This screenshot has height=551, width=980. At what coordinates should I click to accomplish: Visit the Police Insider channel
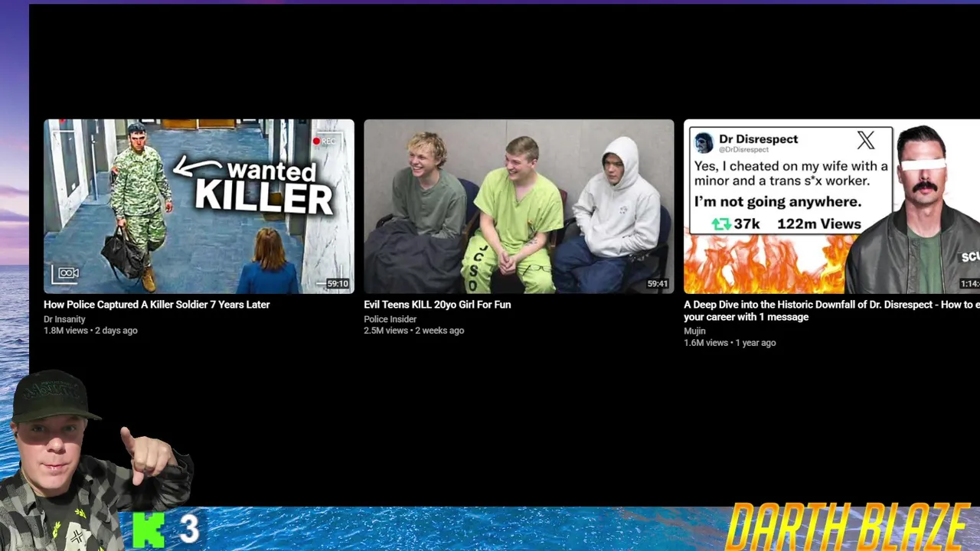pos(390,319)
